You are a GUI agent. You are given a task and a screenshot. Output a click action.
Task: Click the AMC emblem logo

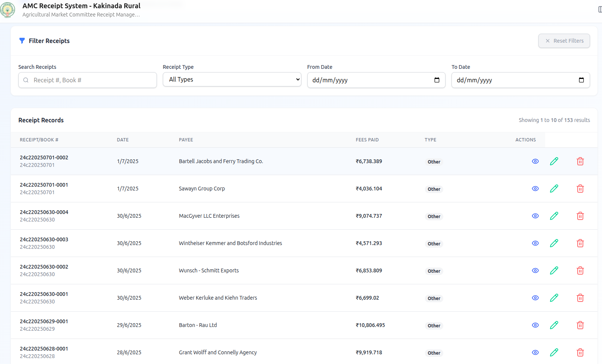pos(7,10)
